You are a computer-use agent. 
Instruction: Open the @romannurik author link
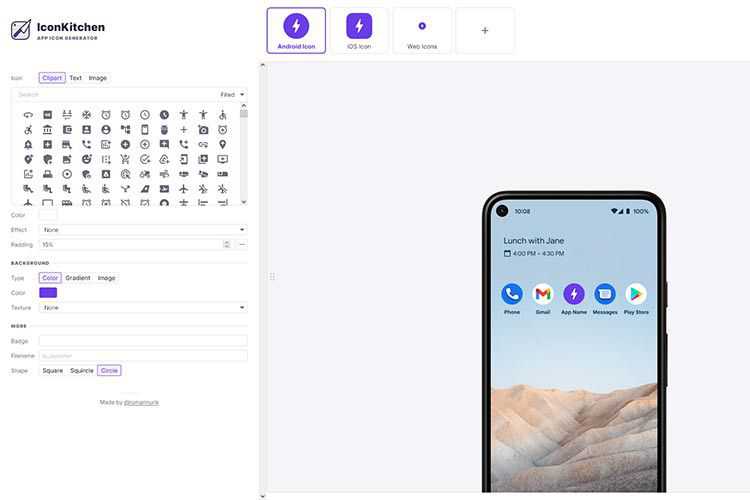pyautogui.click(x=140, y=402)
